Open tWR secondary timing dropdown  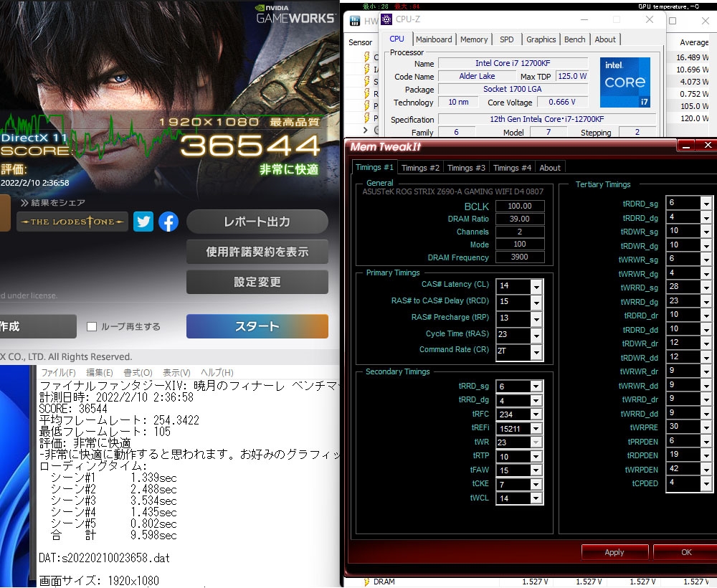coord(536,442)
